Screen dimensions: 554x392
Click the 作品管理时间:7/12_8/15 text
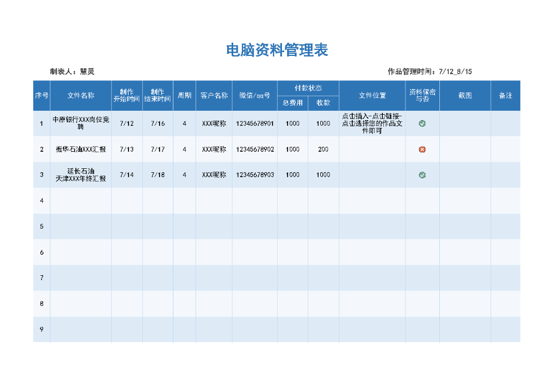(x=430, y=71)
